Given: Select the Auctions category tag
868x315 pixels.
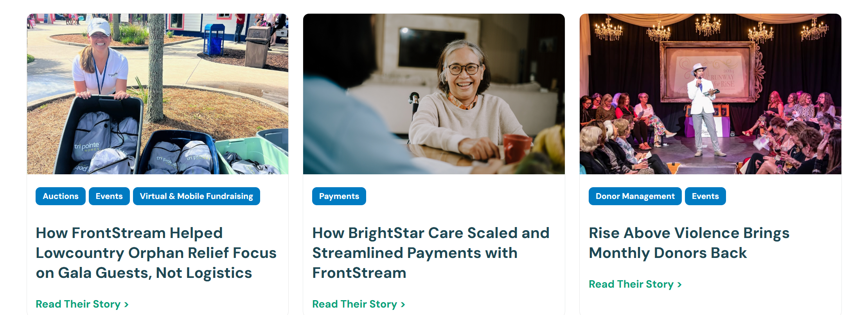Looking at the screenshot, I should point(61,196).
